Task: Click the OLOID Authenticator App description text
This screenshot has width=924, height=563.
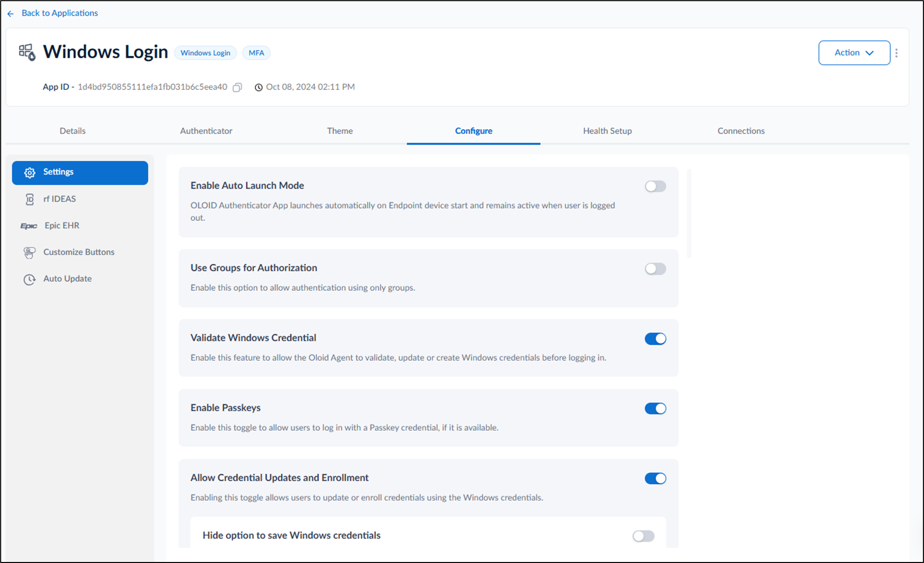Action: tap(403, 211)
